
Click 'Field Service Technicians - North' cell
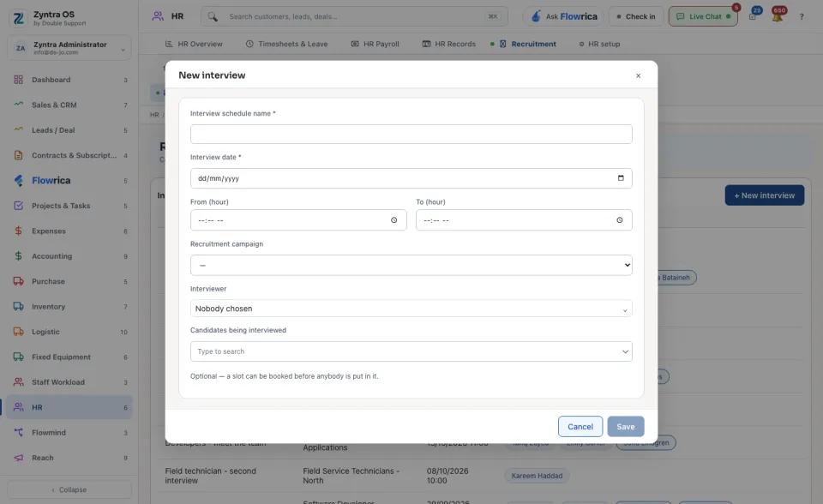[351, 476]
